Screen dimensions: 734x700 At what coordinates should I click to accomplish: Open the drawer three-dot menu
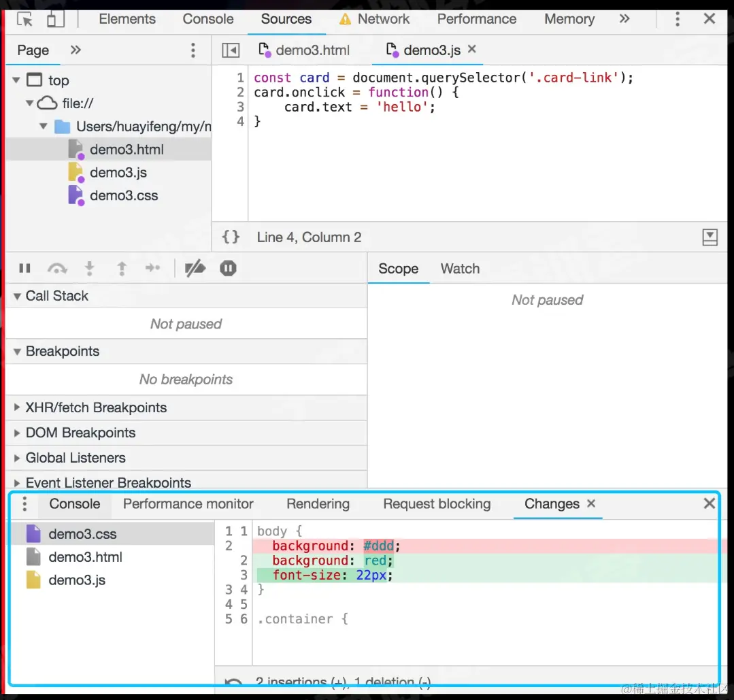24,504
